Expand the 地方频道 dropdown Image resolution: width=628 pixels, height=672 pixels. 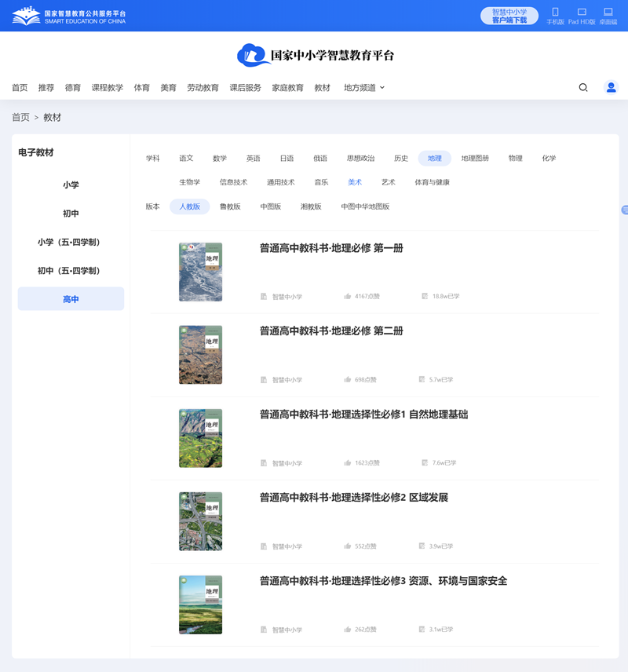(360, 88)
